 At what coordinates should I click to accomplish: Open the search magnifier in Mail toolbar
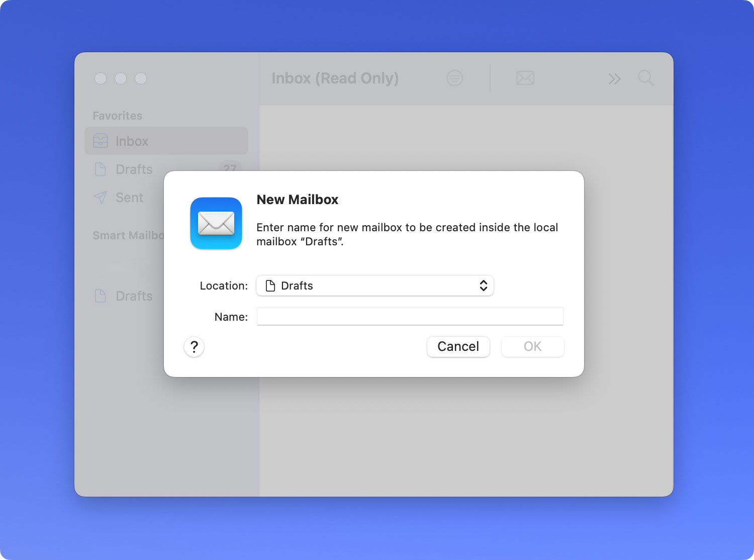(x=645, y=78)
